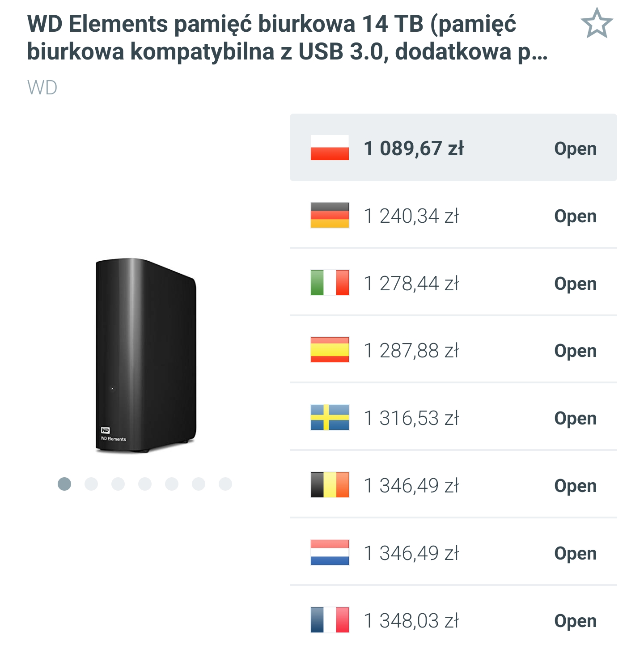
Task: Click the Sweden flag icon
Action: click(330, 417)
